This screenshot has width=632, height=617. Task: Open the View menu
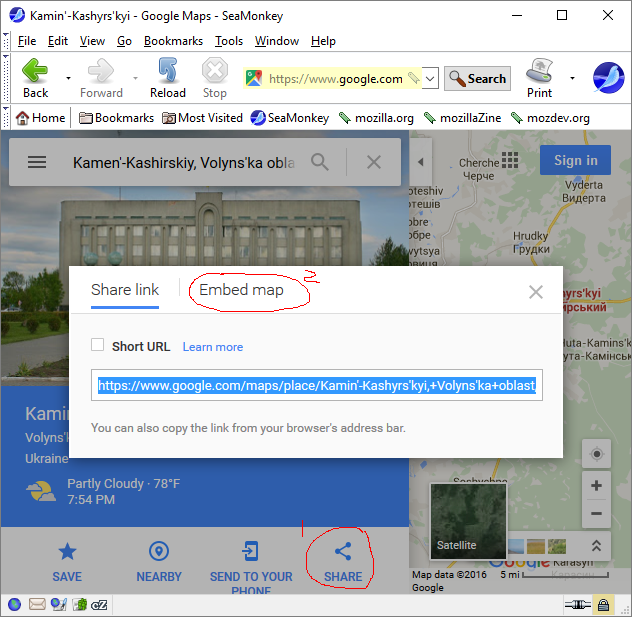point(92,41)
